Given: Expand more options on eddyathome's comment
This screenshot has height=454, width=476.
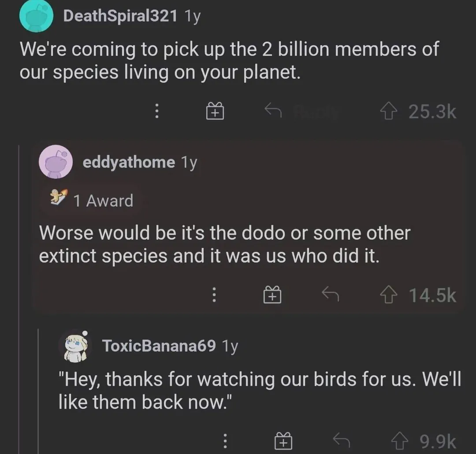Looking at the screenshot, I should 214,294.
